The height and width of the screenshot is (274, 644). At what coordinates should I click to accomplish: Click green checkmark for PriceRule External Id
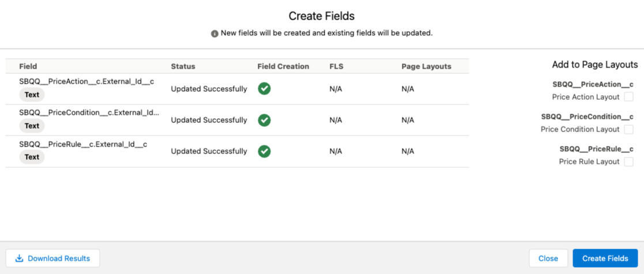(264, 151)
